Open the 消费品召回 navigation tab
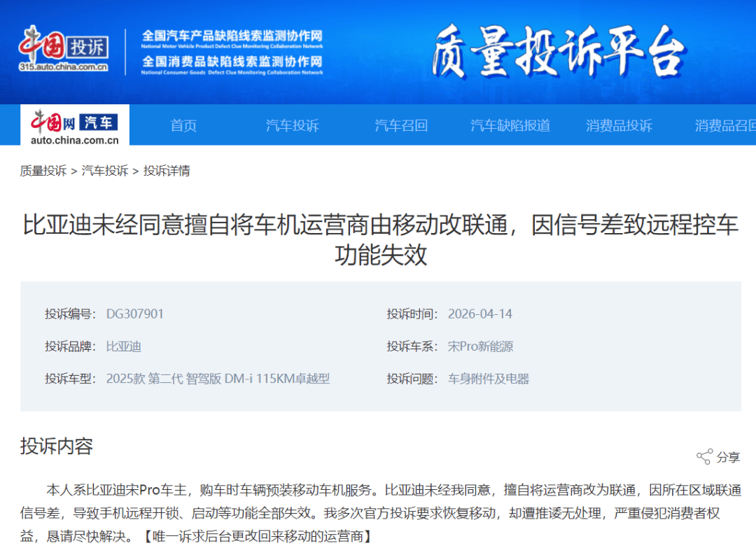 (x=724, y=125)
